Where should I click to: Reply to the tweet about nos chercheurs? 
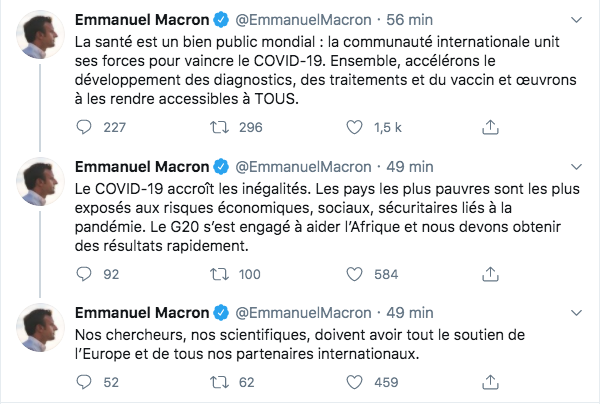click(86, 381)
